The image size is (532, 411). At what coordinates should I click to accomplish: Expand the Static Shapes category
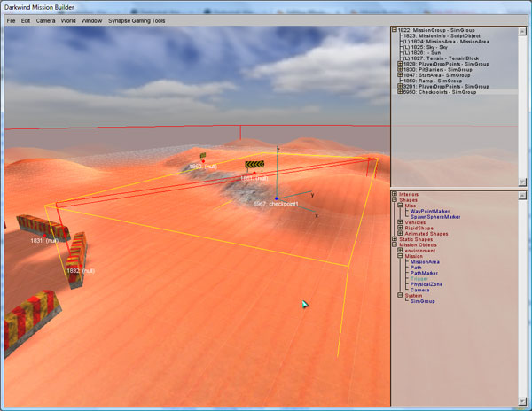395,239
